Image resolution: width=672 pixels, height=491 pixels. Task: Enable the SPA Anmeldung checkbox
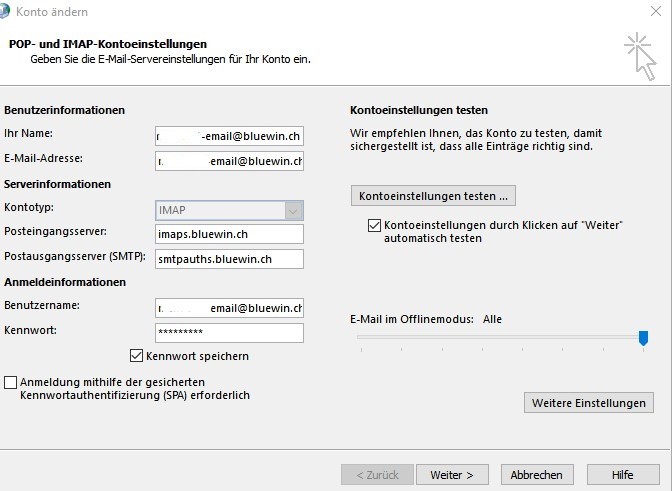point(11,382)
